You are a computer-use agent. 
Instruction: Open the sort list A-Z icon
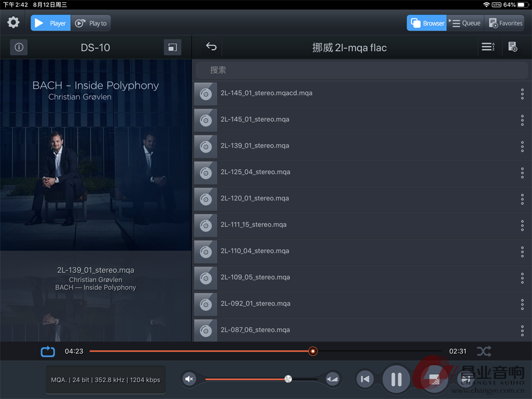coord(488,47)
